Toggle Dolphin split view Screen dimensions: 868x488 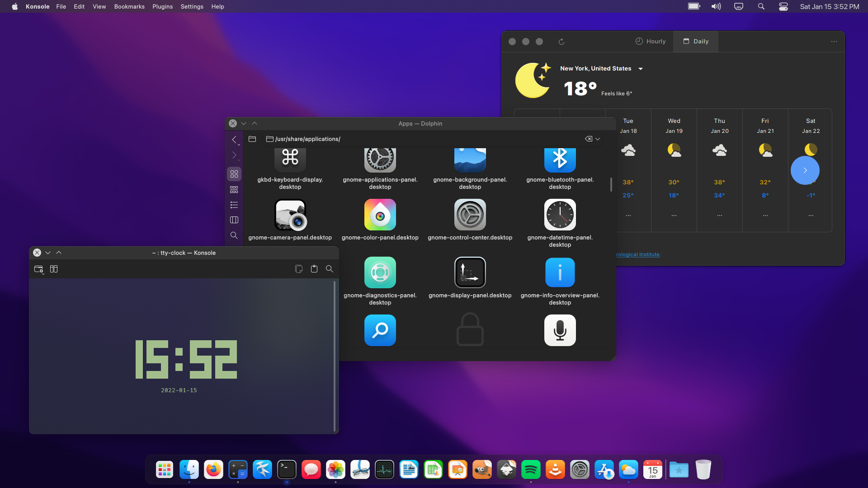pos(234,220)
